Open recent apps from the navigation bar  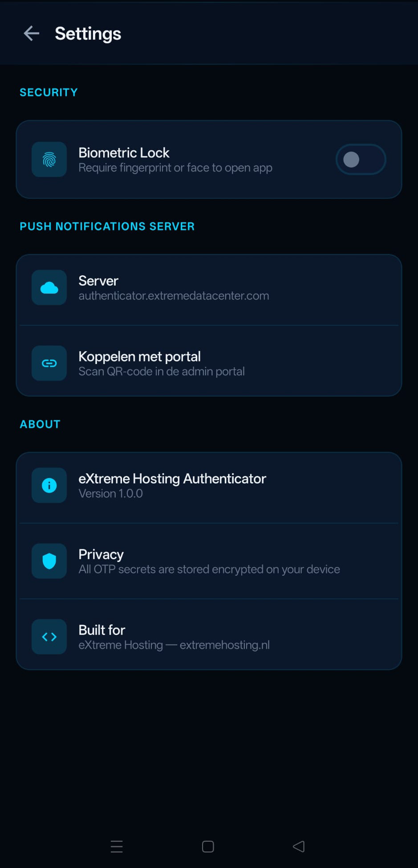coord(117,846)
